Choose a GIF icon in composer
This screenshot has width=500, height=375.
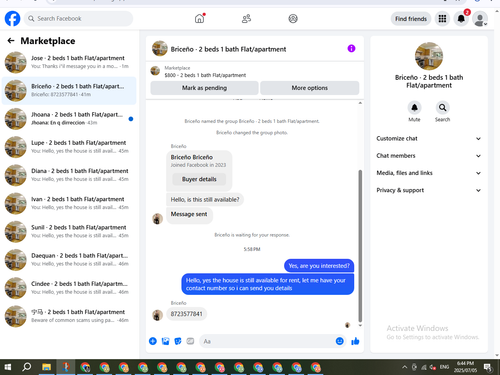(x=190, y=341)
